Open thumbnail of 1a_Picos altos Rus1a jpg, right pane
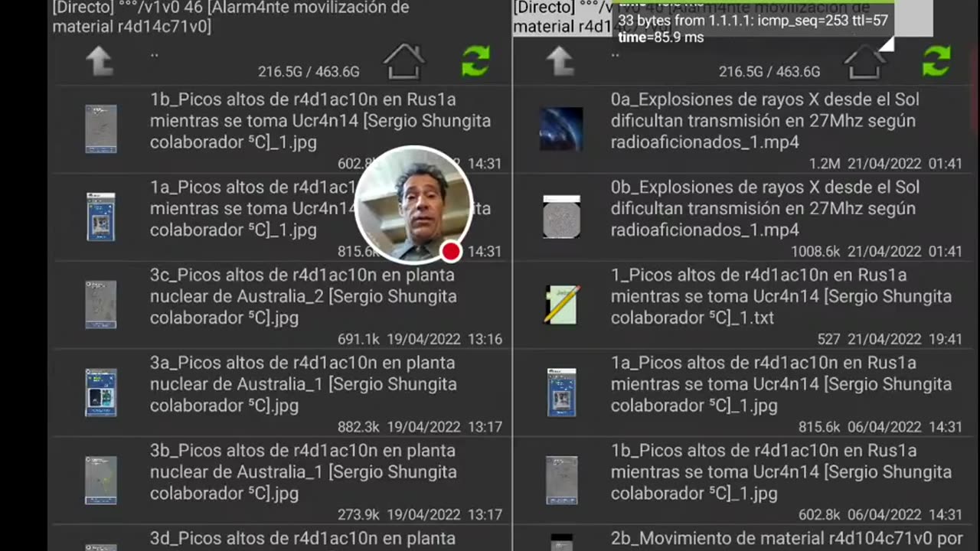 coord(561,393)
